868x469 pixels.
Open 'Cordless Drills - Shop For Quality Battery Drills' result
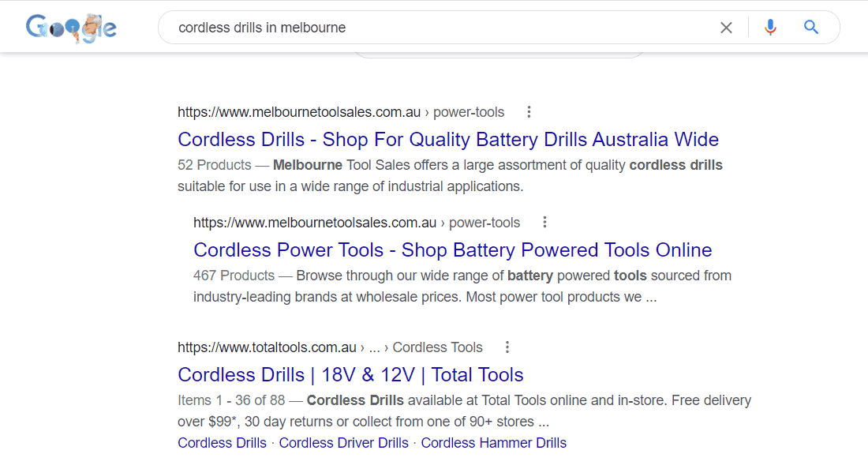[447, 140]
